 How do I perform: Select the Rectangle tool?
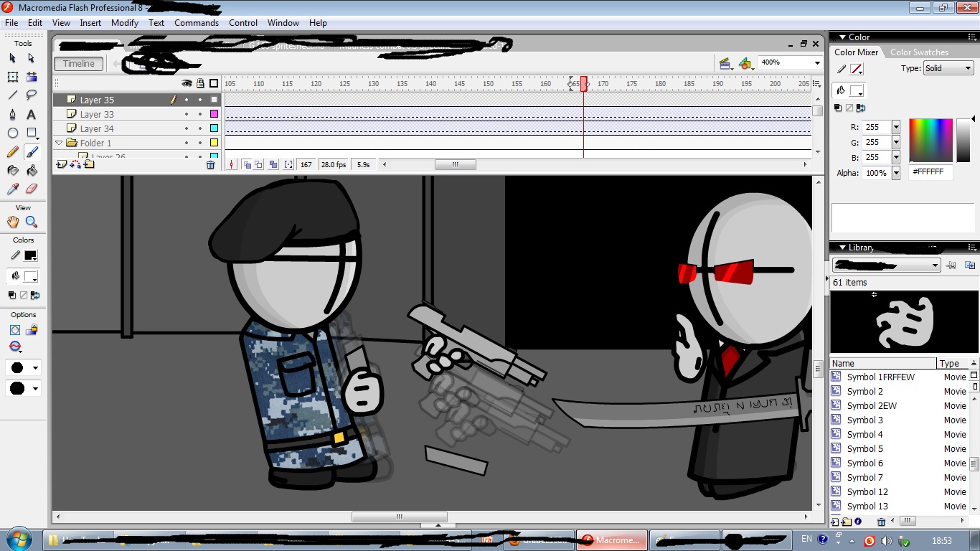pyautogui.click(x=32, y=133)
